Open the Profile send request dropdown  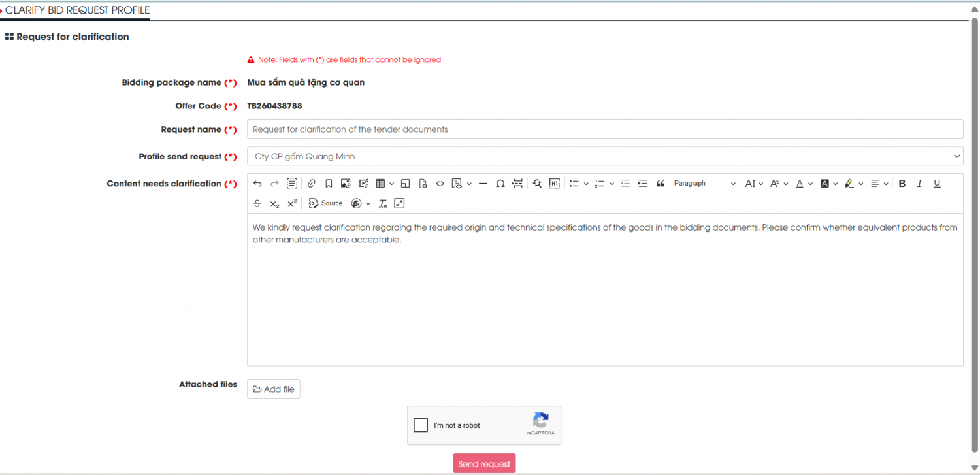[x=604, y=156]
